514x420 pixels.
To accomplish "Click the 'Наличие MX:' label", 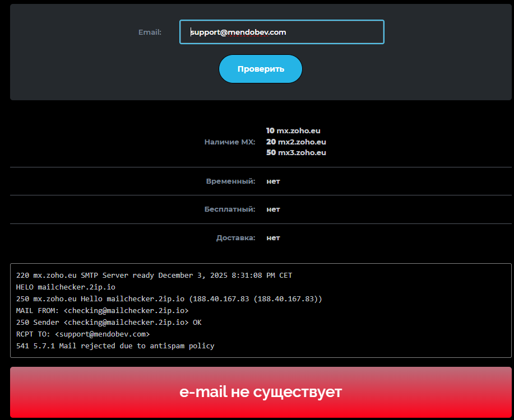I will coord(229,142).
